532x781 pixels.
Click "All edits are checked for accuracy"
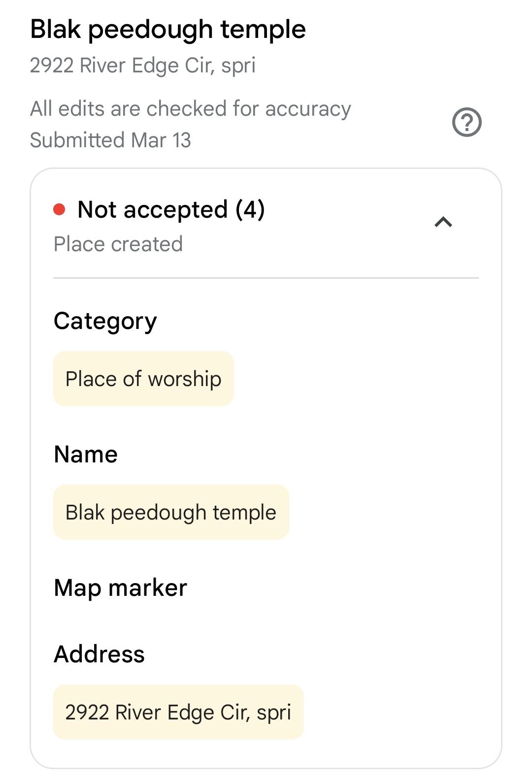point(191,109)
